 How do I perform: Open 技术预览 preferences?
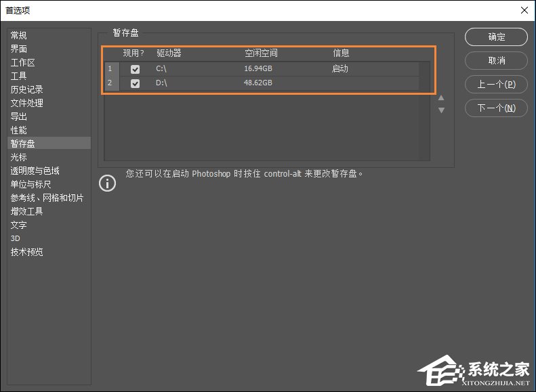(26, 252)
